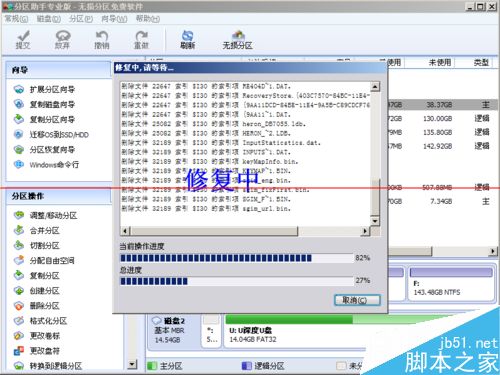Click the log horizontal scroll right arrow

[x=365, y=231]
